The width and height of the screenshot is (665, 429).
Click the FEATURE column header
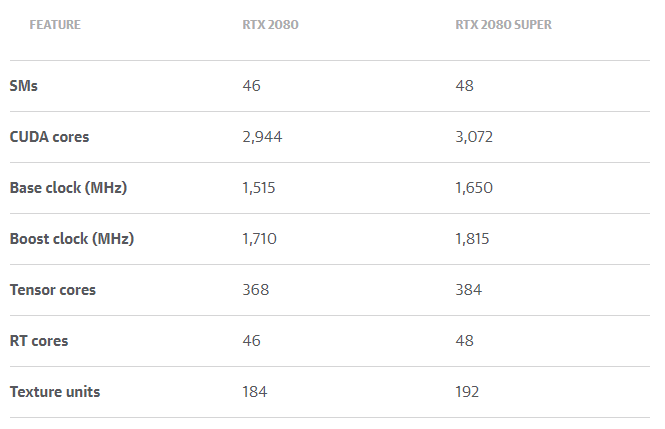tap(55, 25)
